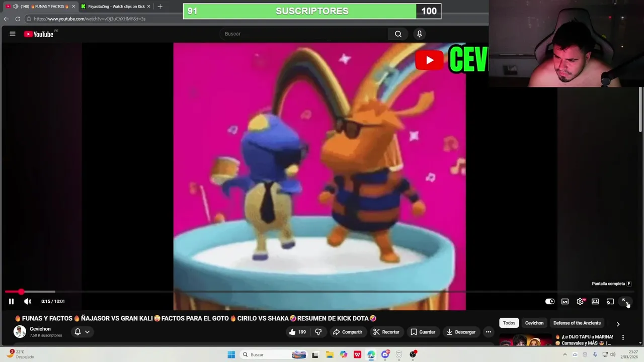Click the Le DIJO TAPU video thumbnail
The width and height of the screenshot is (644, 362).
525,340
